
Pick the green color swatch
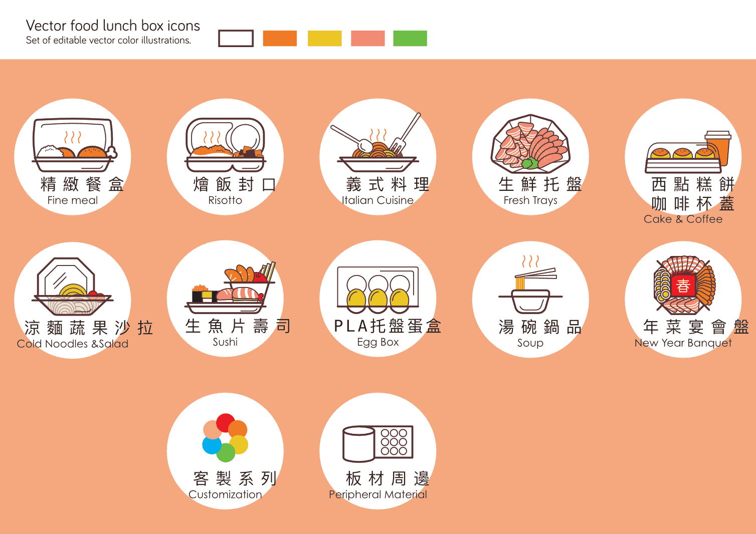pyautogui.click(x=410, y=39)
